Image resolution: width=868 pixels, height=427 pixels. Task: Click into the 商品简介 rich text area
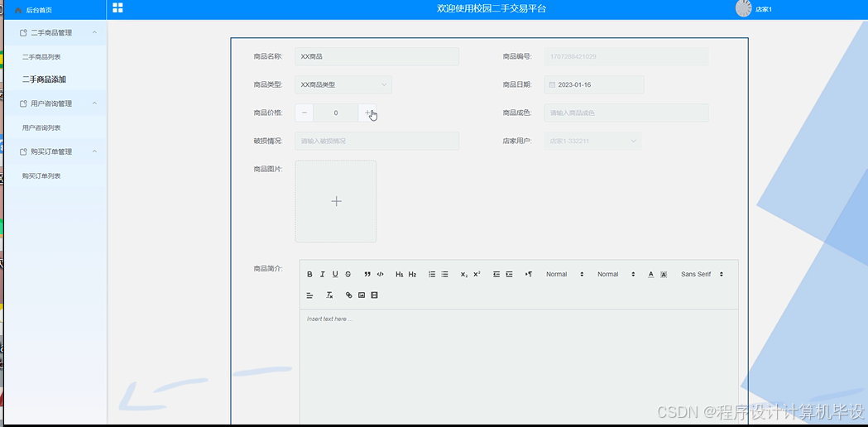coord(519,366)
